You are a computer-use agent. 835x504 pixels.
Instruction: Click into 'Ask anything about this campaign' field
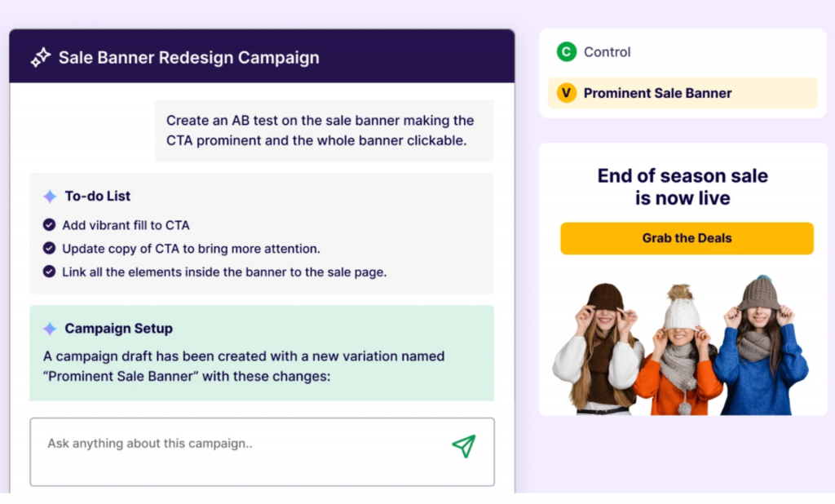point(262,452)
